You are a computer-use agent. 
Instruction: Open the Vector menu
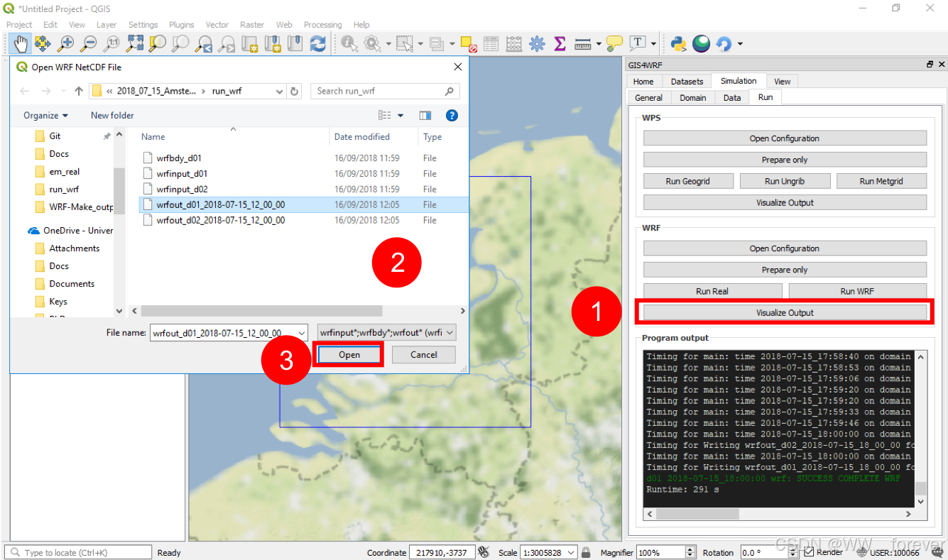click(x=217, y=25)
